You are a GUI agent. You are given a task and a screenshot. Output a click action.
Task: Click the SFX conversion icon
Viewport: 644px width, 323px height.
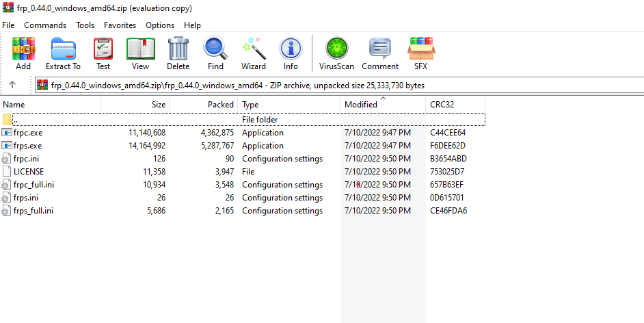pos(421,49)
